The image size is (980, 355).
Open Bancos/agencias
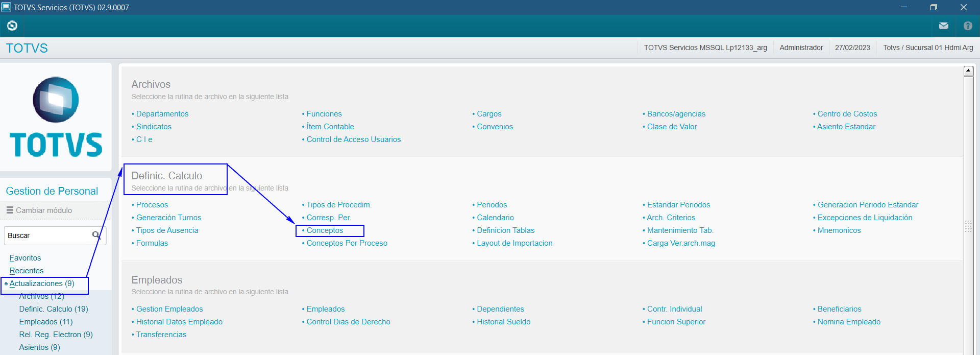[676, 114]
